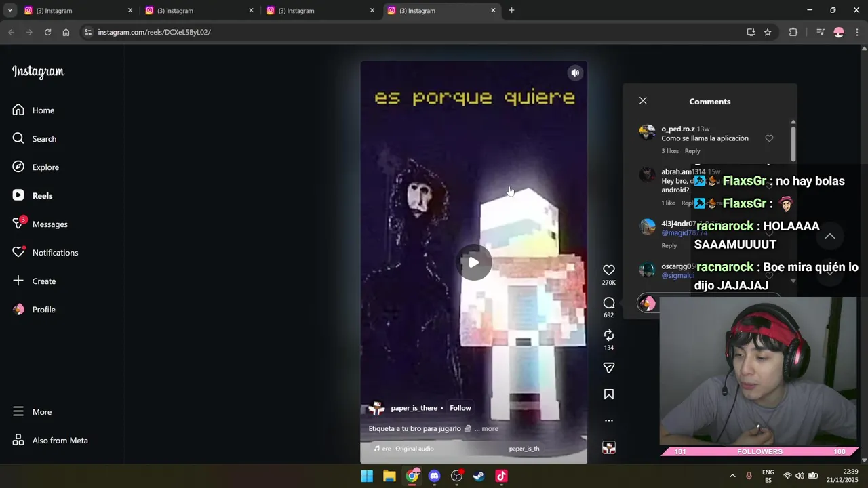Click o_ped.ro.z commenter avatar
The width and height of the screenshot is (868, 488).
coord(647,132)
